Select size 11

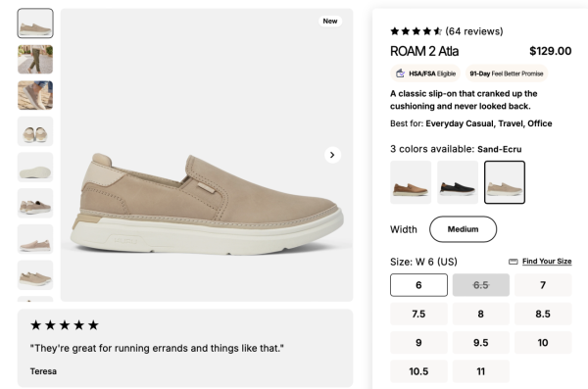[481, 371]
